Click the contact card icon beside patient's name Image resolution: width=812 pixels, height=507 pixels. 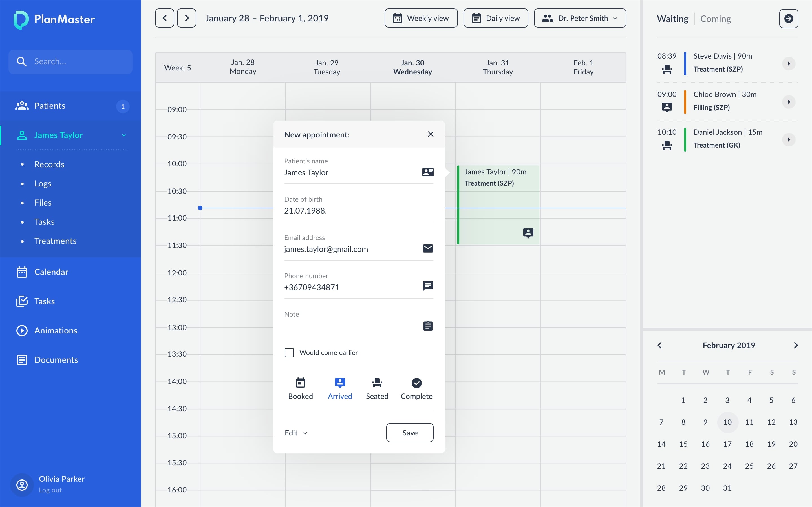[x=427, y=172]
